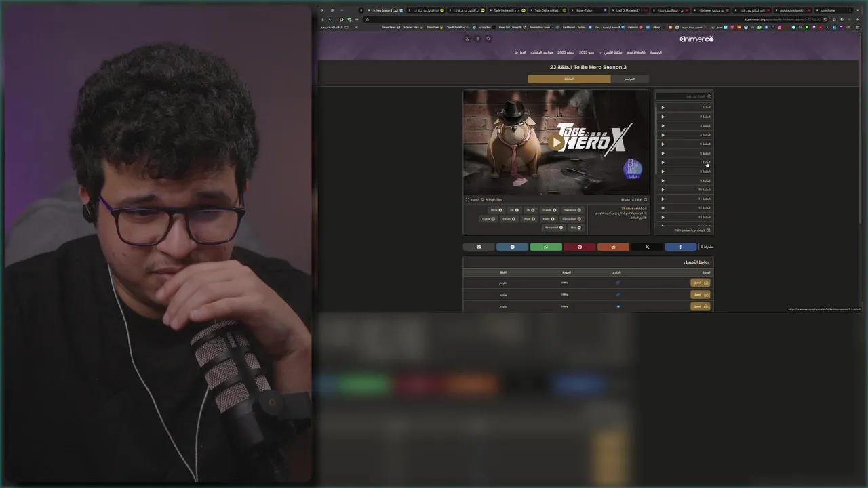Share on X (Twitter)

pyautogui.click(x=647, y=247)
